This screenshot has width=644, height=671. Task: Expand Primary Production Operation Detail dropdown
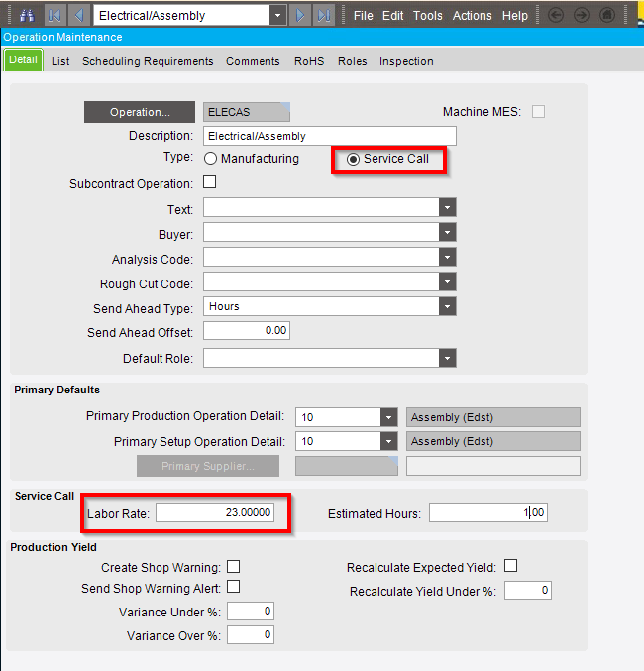[388, 417]
